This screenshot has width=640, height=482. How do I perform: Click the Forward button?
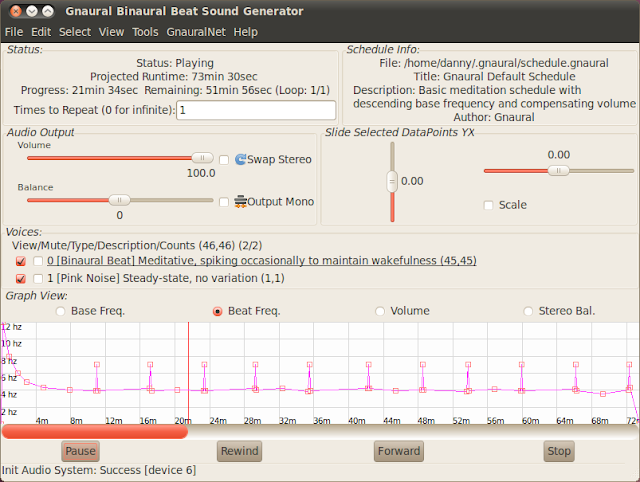click(399, 451)
